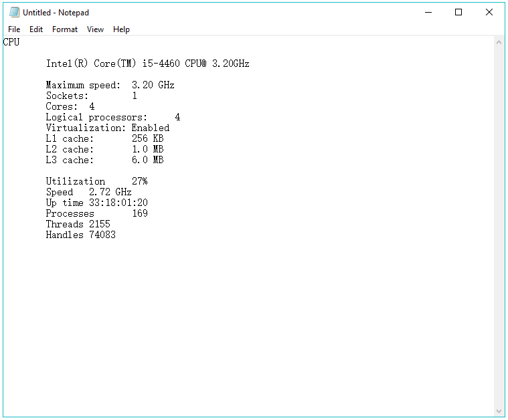Open the View menu
This screenshot has height=420, width=508.
(x=95, y=29)
